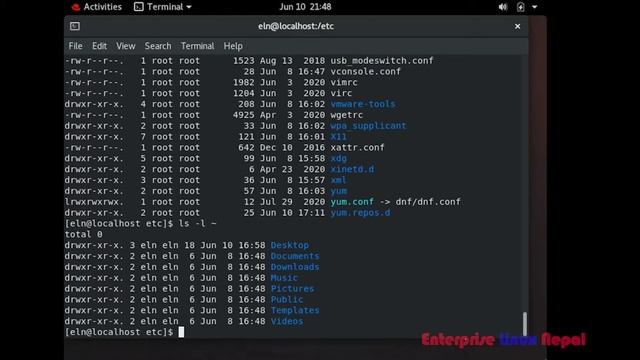Viewport: 640px width, 360px height.
Task: Click the xinetd.d directory name
Action: pyautogui.click(x=352, y=169)
